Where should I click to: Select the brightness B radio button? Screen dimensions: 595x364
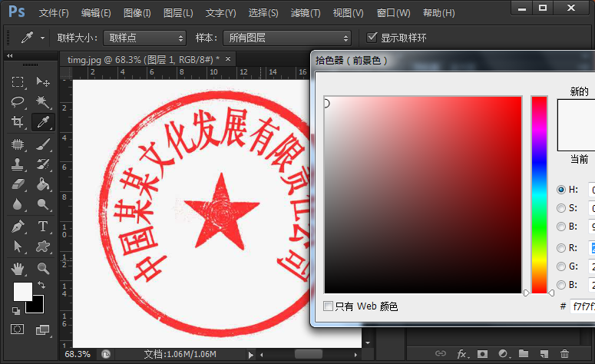pyautogui.click(x=561, y=227)
